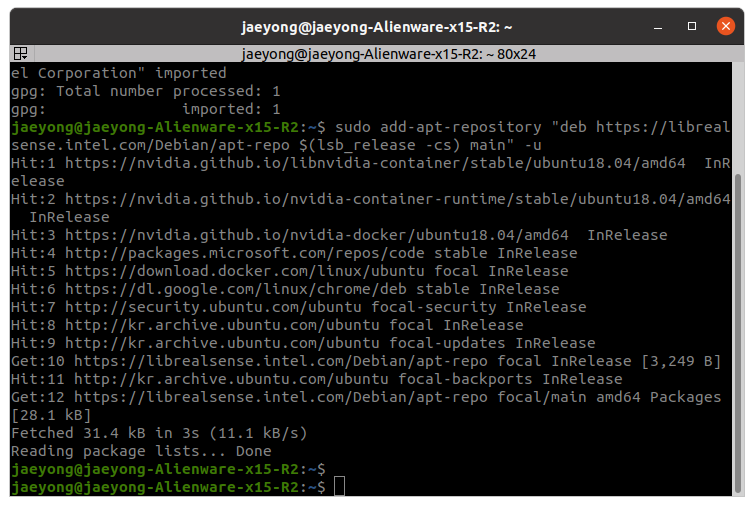Click the Hit:6 dl.google.com chrome line
Screen dimensions: 754x506
285,289
